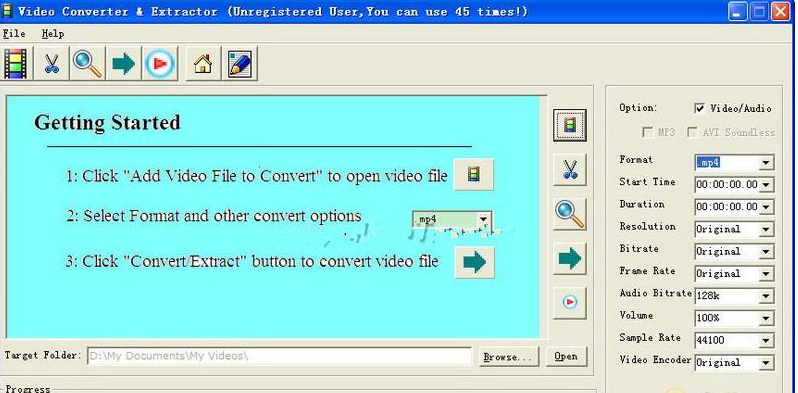
Task: Click the "Video Encoder" label
Action: [x=656, y=360]
